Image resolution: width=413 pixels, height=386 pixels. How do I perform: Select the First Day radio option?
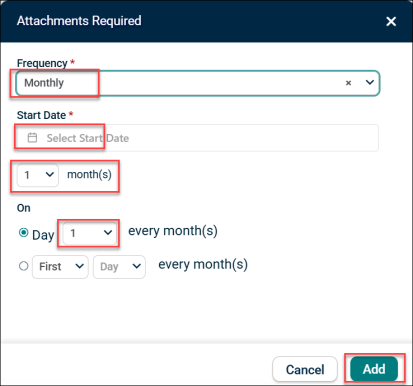[23, 266]
